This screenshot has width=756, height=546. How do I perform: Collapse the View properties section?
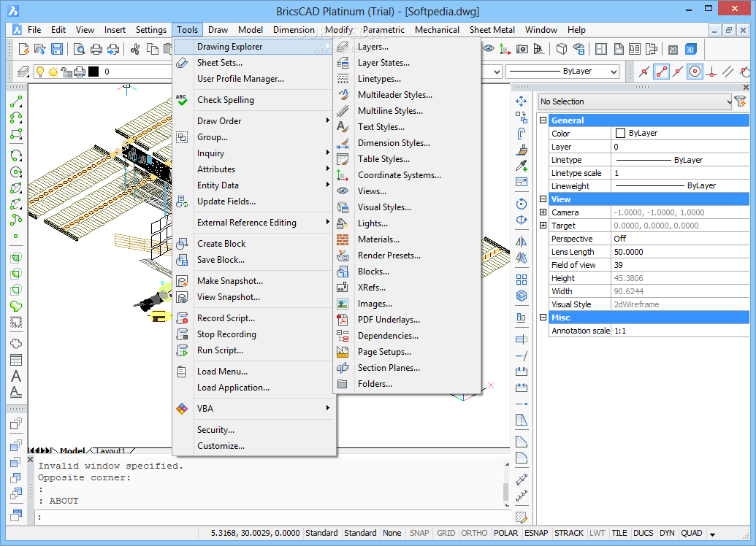click(x=543, y=199)
